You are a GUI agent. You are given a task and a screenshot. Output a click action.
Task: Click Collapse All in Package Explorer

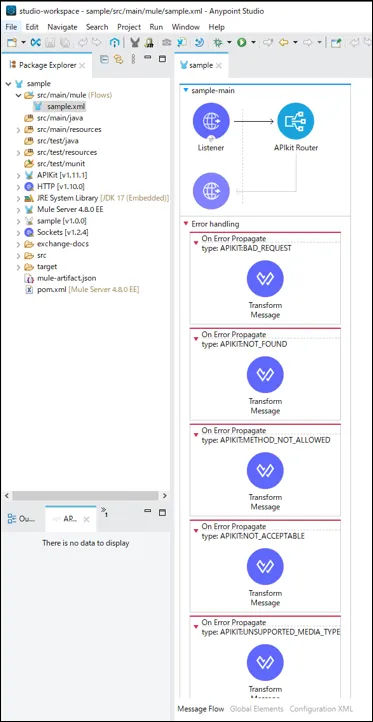(105, 59)
